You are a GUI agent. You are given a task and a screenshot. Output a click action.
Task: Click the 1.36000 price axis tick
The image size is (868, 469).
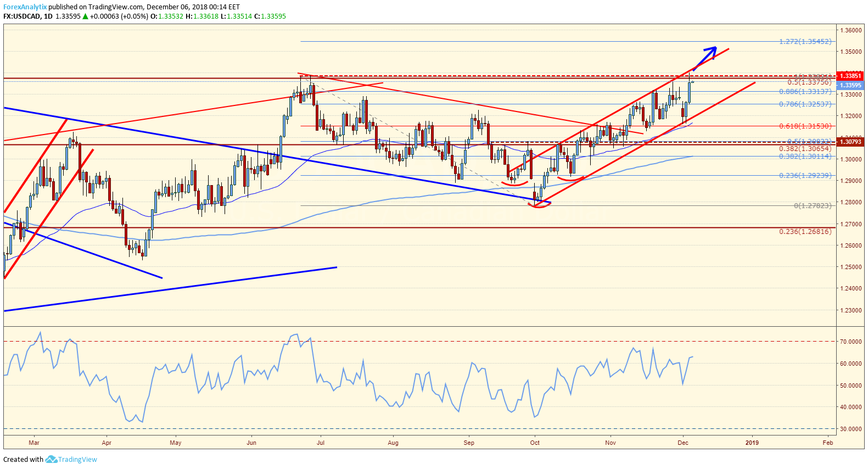850,30
